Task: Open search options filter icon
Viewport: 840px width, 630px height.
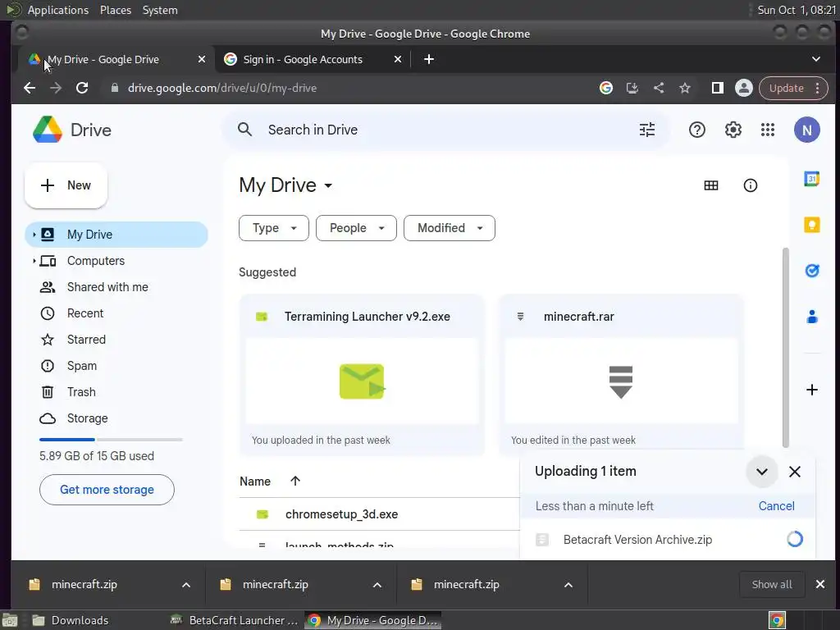Action: [x=647, y=130]
